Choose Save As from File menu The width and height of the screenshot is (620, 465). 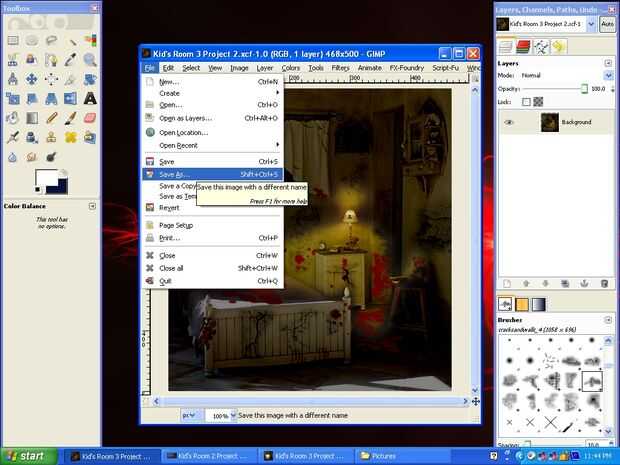[212, 174]
